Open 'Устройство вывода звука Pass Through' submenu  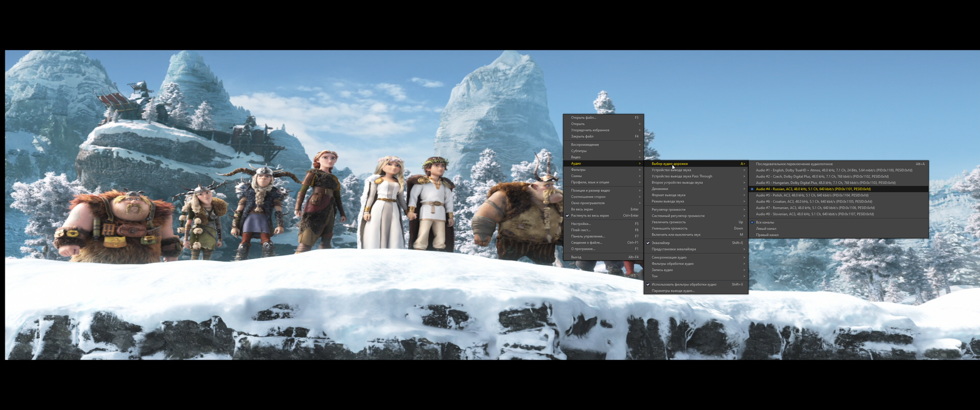(696, 176)
